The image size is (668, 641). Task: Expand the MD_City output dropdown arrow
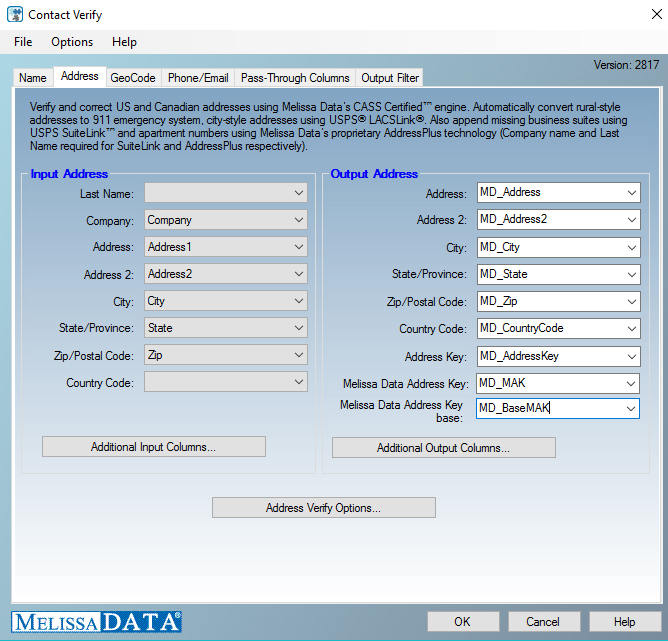tap(631, 247)
